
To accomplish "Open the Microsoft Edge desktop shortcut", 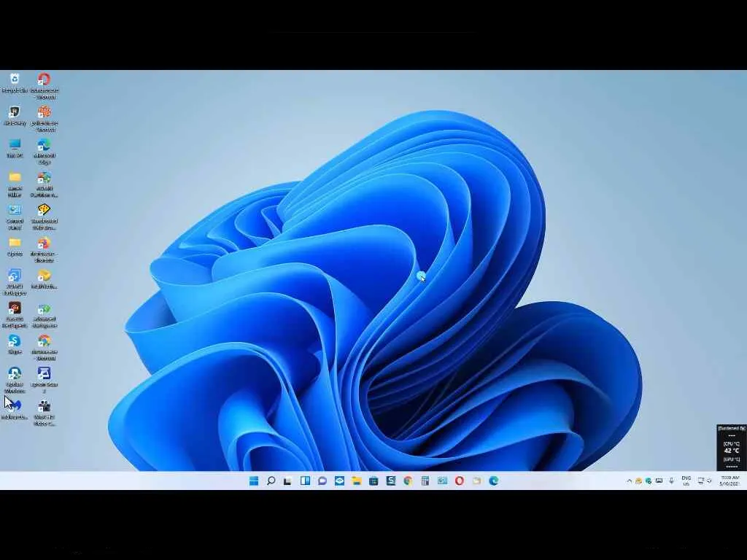I will click(x=44, y=151).
